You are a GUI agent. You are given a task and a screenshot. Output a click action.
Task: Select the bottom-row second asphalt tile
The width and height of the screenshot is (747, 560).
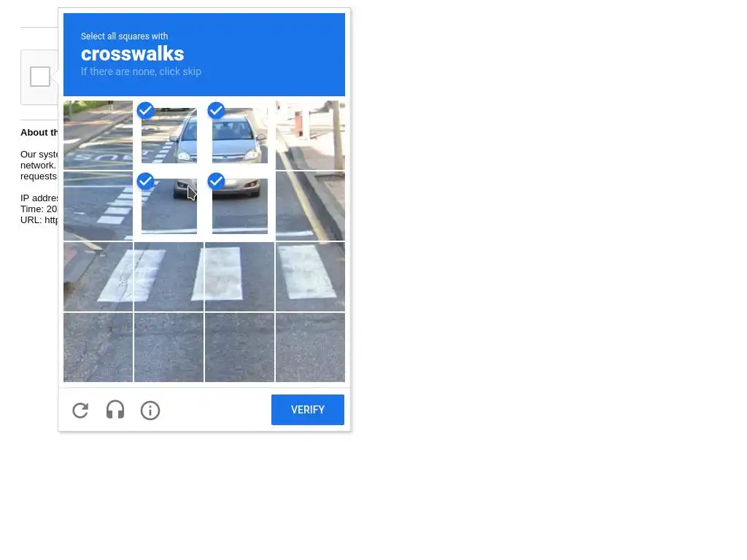pos(169,347)
